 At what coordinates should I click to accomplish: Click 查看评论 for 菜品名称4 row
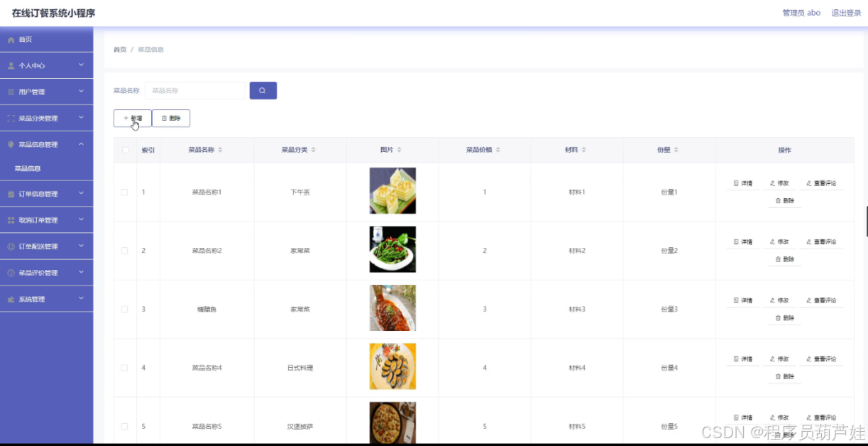(821, 359)
